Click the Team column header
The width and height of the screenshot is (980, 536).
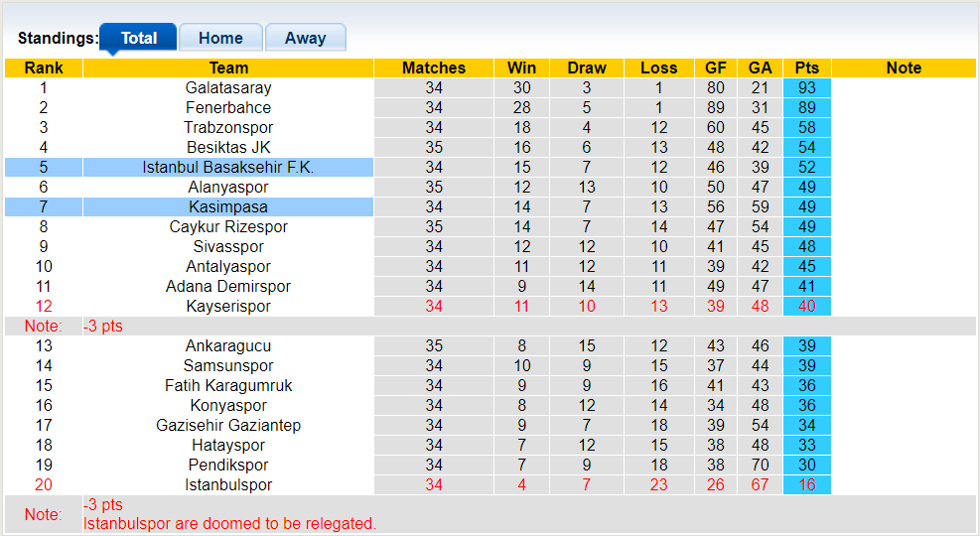[228, 68]
